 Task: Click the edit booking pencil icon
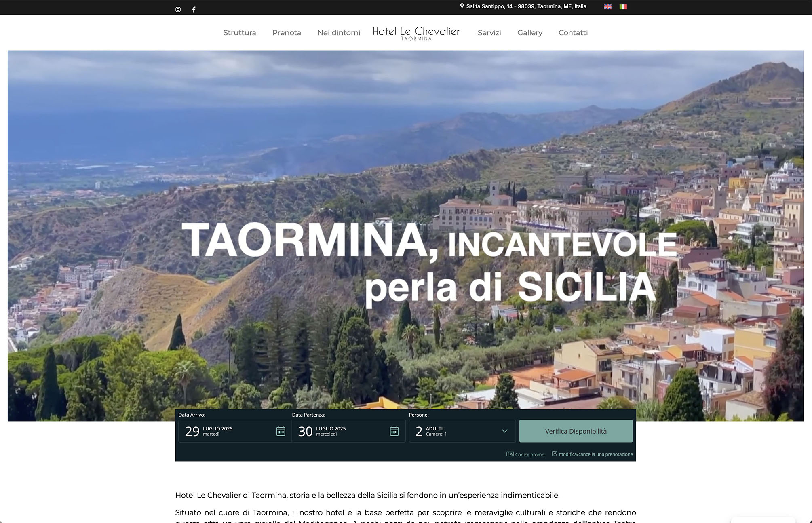pos(555,454)
